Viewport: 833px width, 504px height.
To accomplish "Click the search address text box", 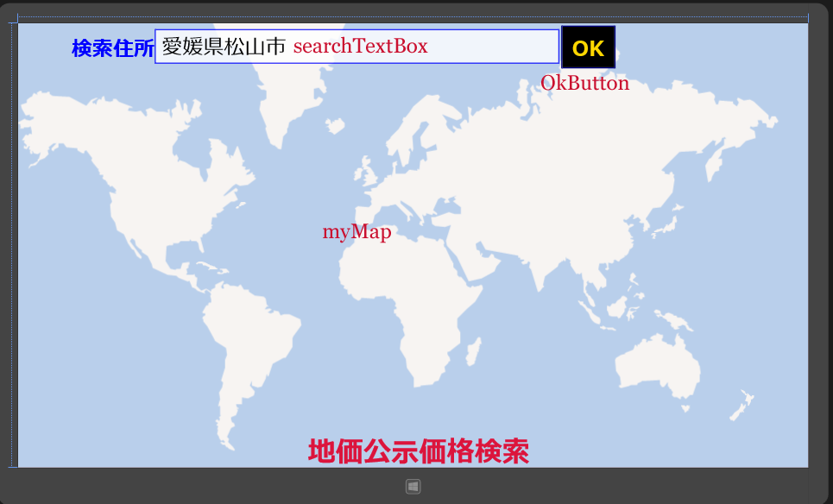I will 357,47.
